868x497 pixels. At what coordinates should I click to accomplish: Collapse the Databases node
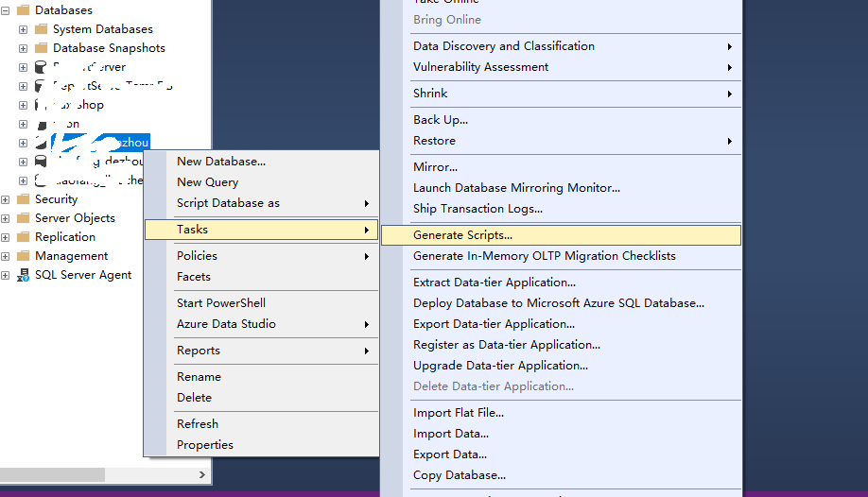[x=5, y=10]
